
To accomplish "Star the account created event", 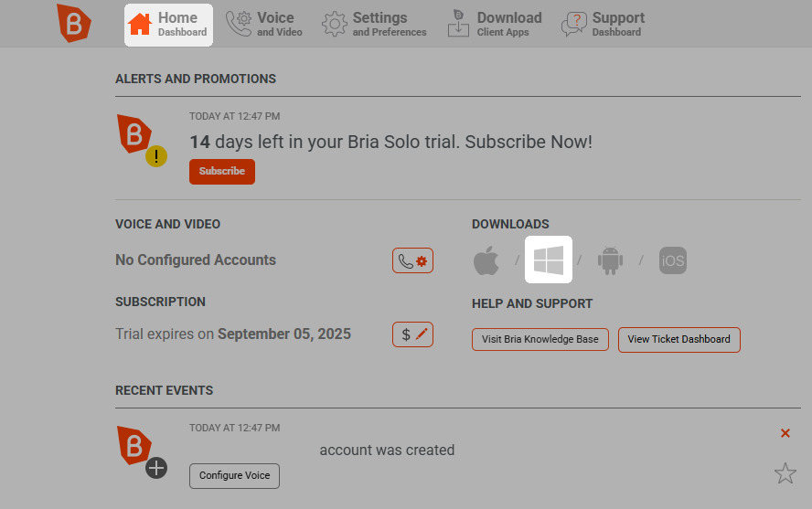I will coord(785,473).
